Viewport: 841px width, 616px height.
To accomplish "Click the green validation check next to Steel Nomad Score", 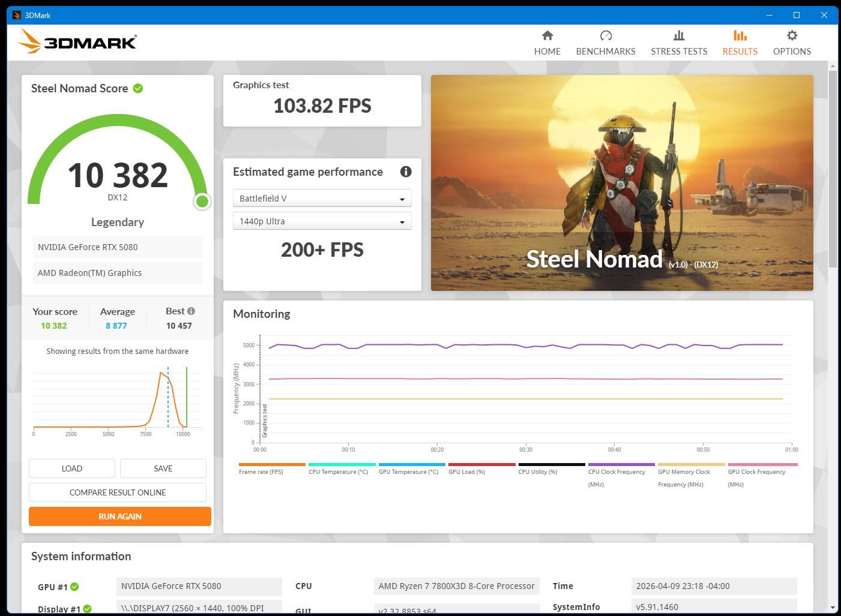I will tap(138, 89).
